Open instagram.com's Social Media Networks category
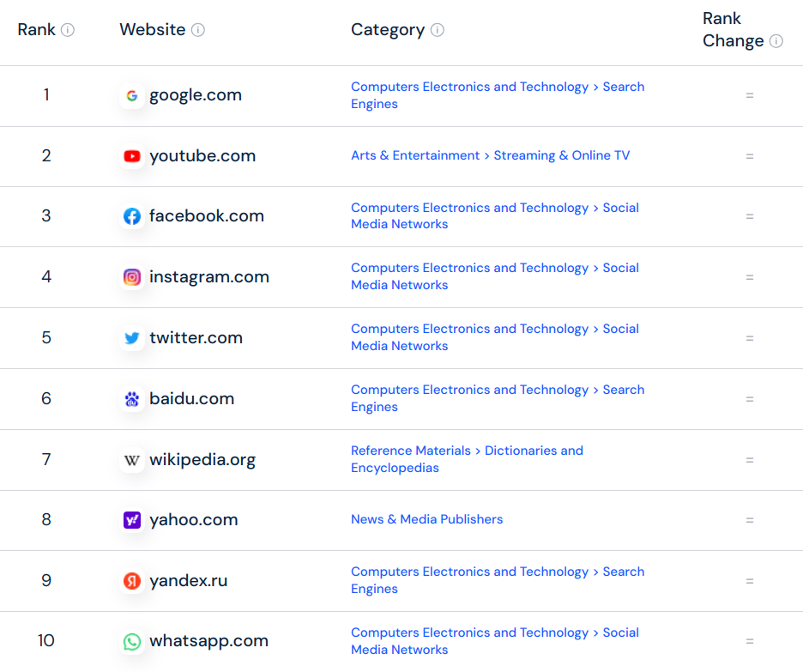Viewport: 803px width, 672px height. click(x=495, y=276)
